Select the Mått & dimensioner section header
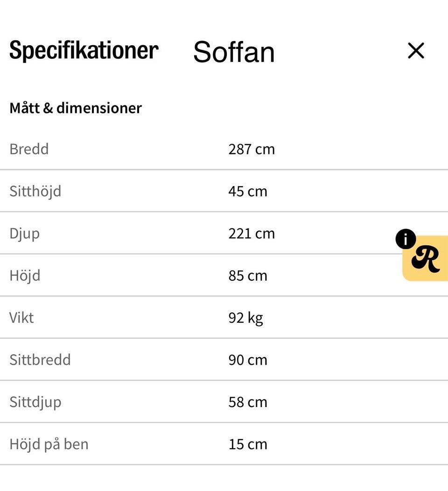This screenshot has width=448, height=491. (x=76, y=108)
